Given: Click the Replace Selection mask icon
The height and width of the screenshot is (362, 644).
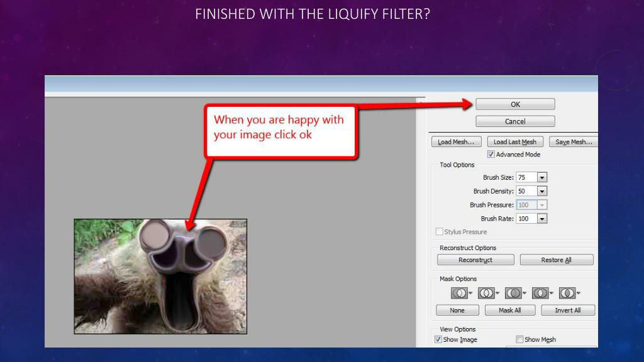Looking at the screenshot, I should coord(459,293).
